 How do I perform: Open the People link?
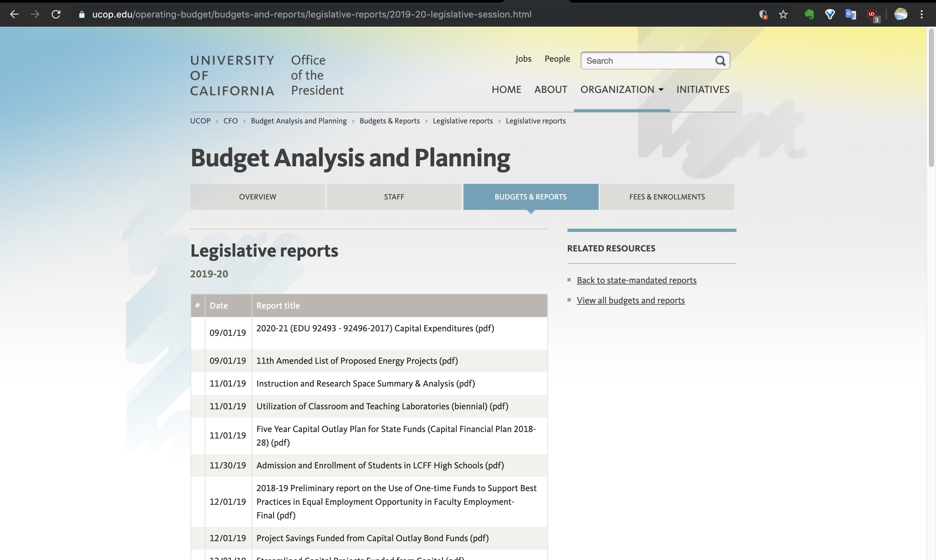[557, 59]
